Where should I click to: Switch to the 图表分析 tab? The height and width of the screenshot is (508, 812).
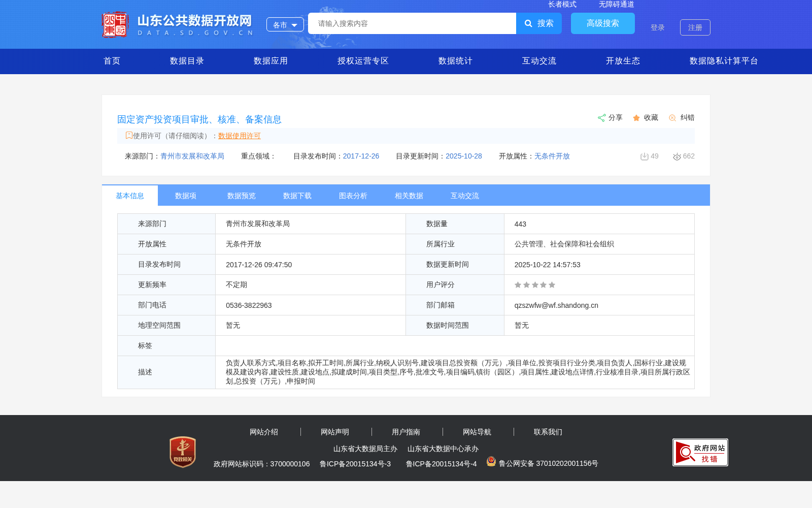pos(353,196)
